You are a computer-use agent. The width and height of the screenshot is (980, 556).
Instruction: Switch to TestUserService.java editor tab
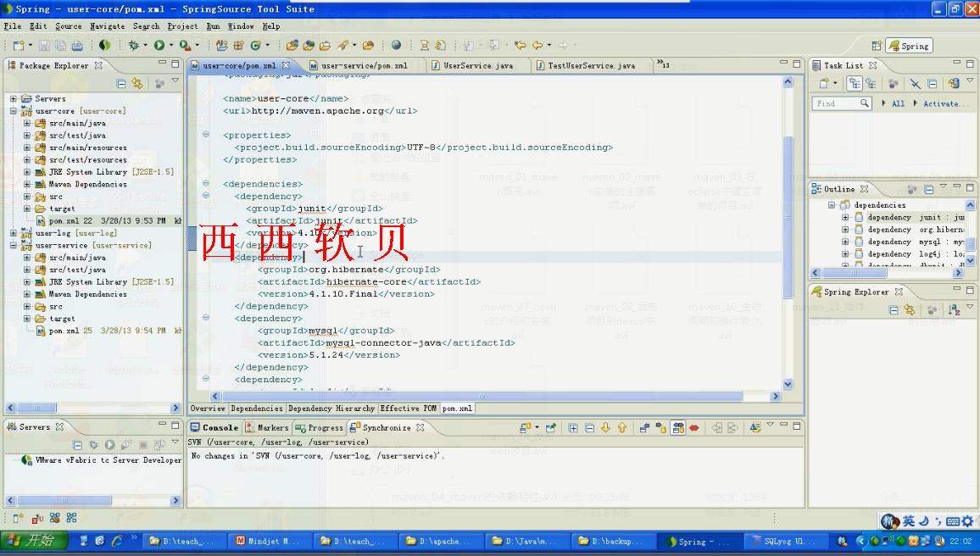[591, 65]
